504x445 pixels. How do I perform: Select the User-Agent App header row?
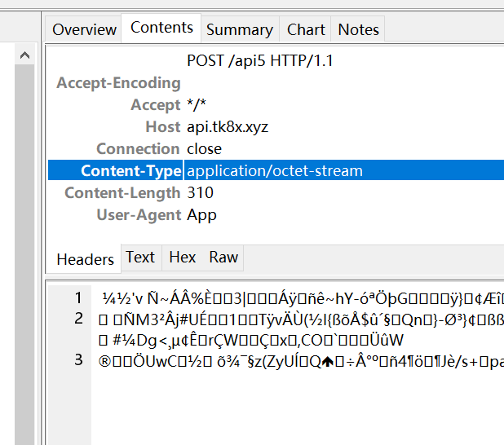(201, 215)
